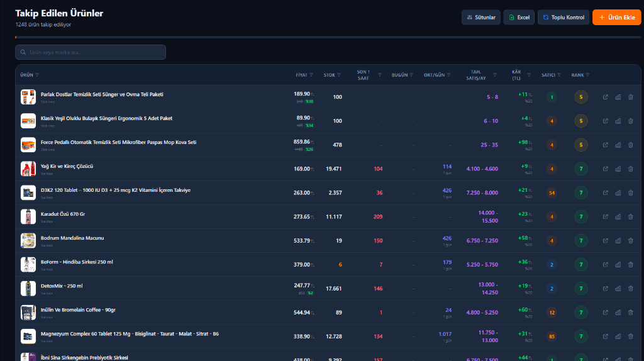Delete the DetoxMix - 250 ml product

(x=630, y=288)
